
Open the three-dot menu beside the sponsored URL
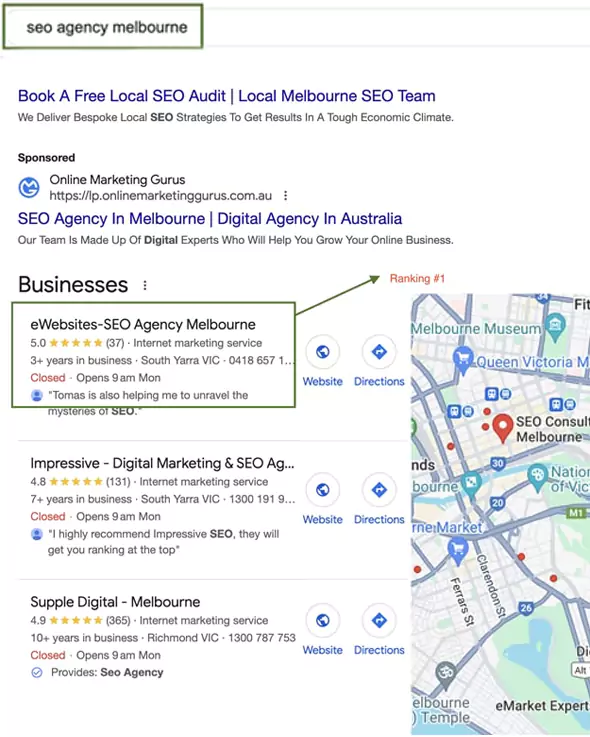(285, 196)
